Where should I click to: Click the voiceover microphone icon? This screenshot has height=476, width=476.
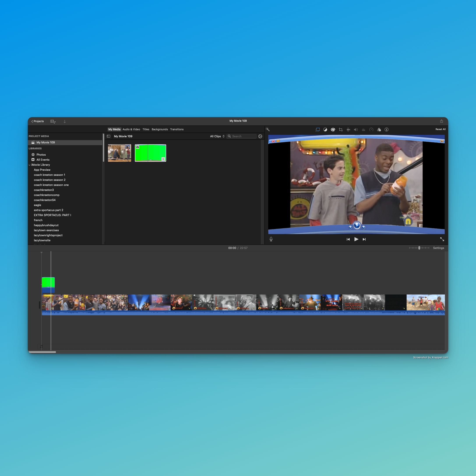point(271,239)
